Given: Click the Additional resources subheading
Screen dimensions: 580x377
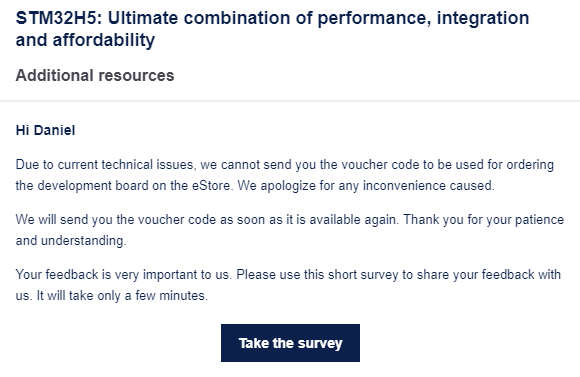Looking at the screenshot, I should point(95,75).
